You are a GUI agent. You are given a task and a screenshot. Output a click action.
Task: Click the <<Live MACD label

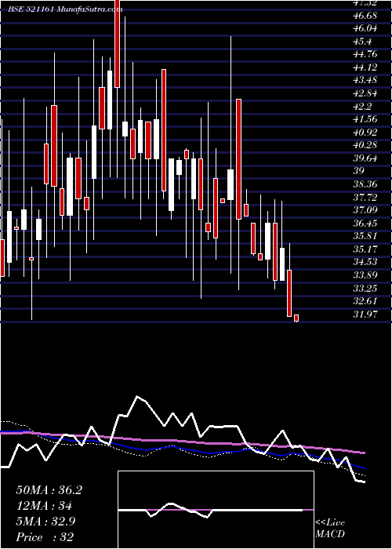pyautogui.click(x=330, y=529)
